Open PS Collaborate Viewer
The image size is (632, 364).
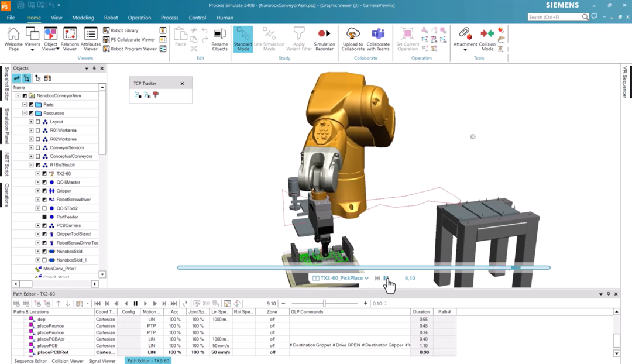click(129, 40)
